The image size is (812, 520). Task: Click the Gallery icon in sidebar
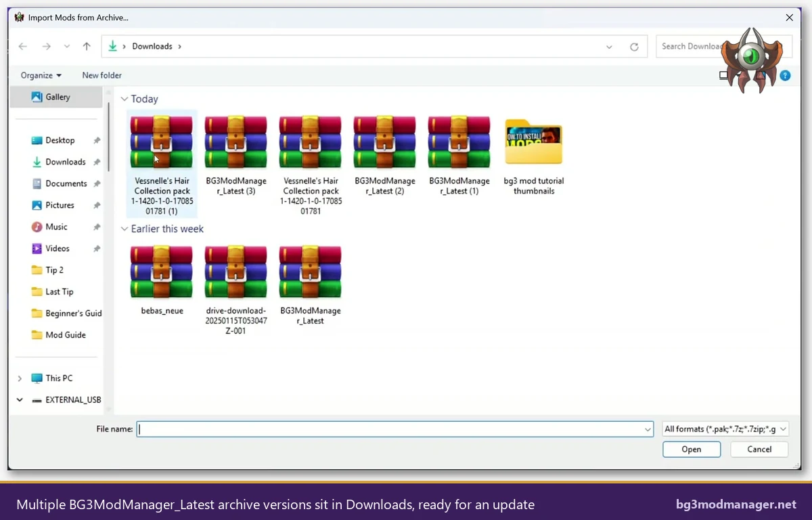(x=37, y=97)
